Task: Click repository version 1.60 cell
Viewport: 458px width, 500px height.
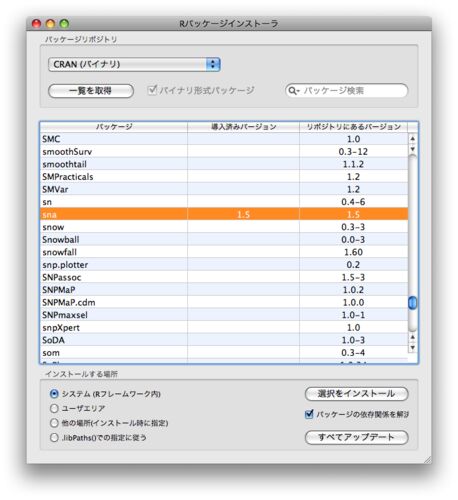Action: [x=353, y=252]
